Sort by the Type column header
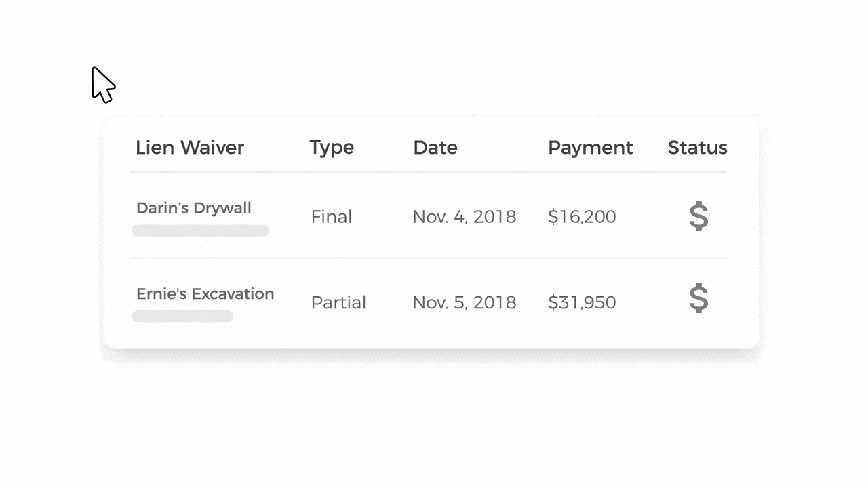The image size is (868, 488). click(332, 148)
